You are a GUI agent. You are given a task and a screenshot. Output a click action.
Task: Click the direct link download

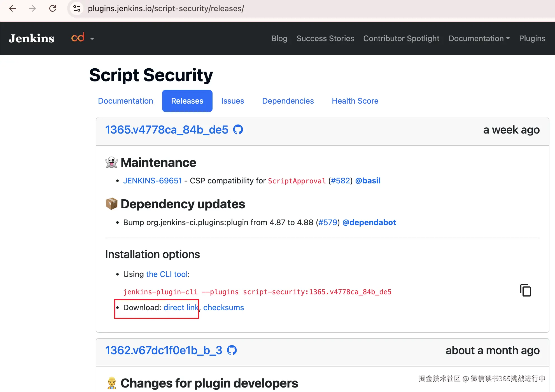pos(181,307)
